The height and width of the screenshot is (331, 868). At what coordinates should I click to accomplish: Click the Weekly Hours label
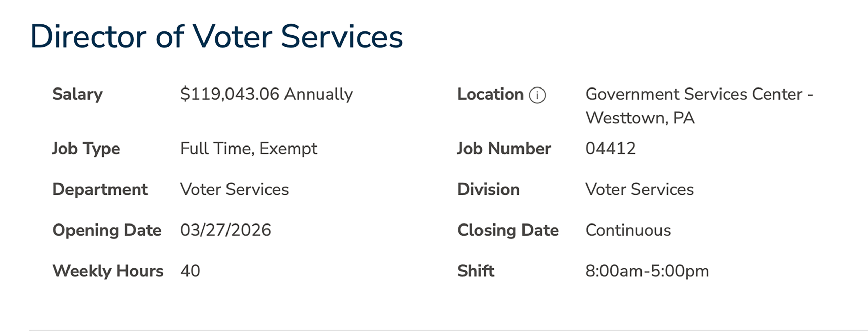click(x=108, y=271)
